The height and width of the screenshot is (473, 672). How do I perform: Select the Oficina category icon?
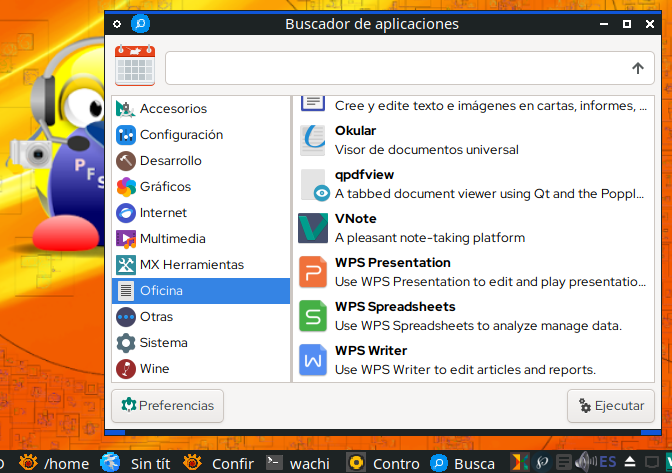(x=126, y=291)
